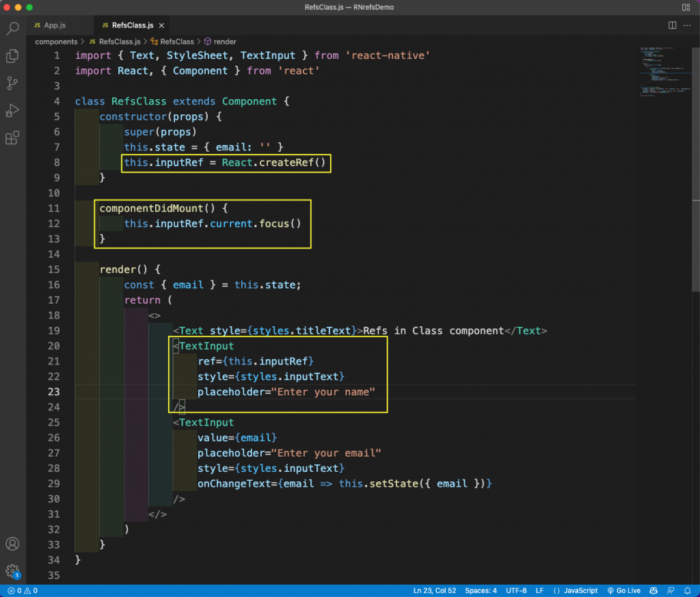Open the Accounts icon in the activity bar
Viewport: 700px width, 597px height.
click(x=12, y=544)
